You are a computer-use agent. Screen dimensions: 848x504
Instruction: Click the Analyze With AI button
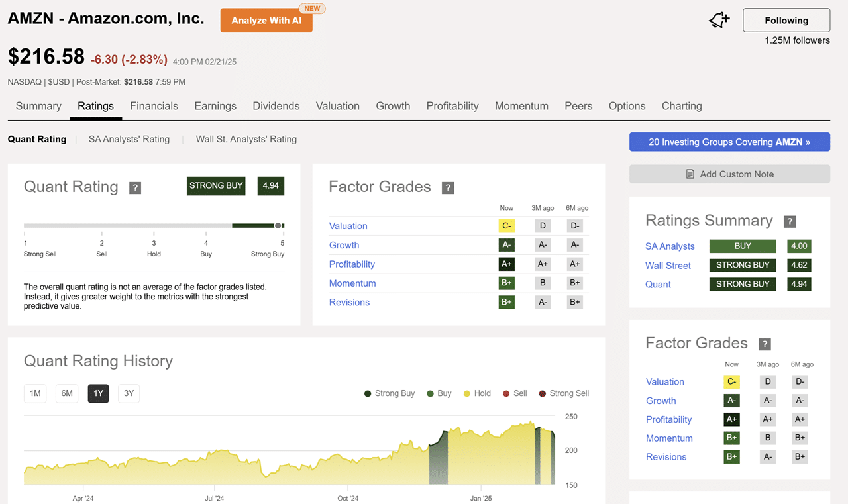point(266,21)
